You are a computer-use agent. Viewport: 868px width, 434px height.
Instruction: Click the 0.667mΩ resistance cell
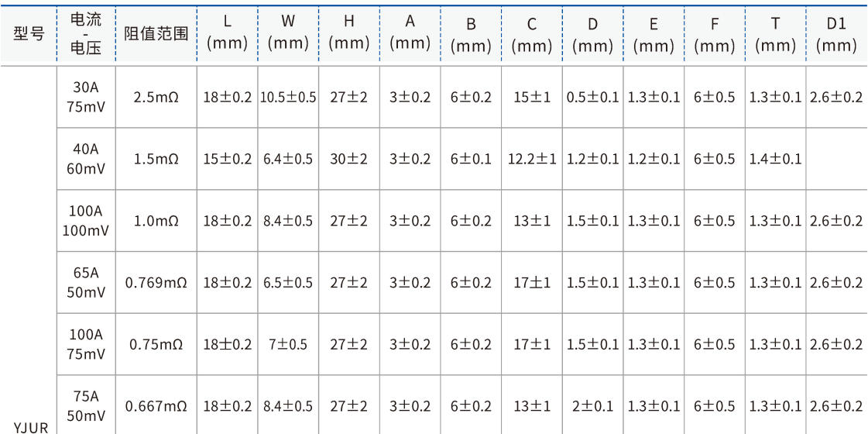pos(156,407)
